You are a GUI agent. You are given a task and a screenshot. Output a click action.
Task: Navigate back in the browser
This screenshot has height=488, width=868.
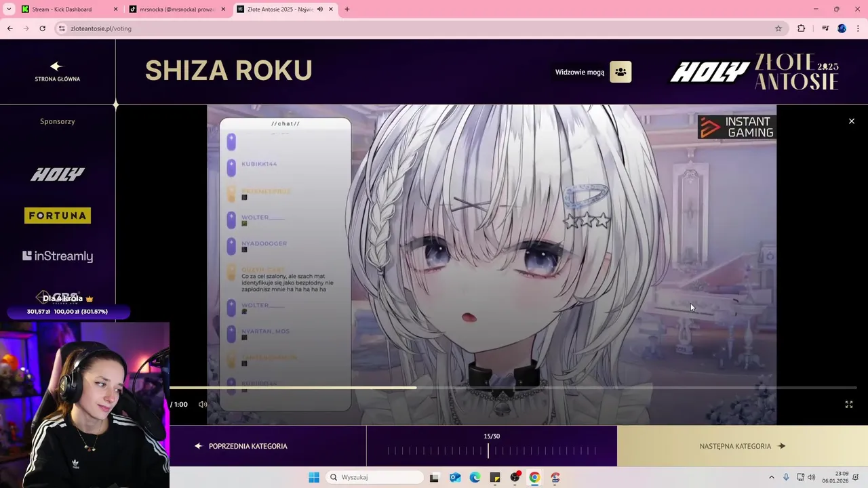point(9,28)
